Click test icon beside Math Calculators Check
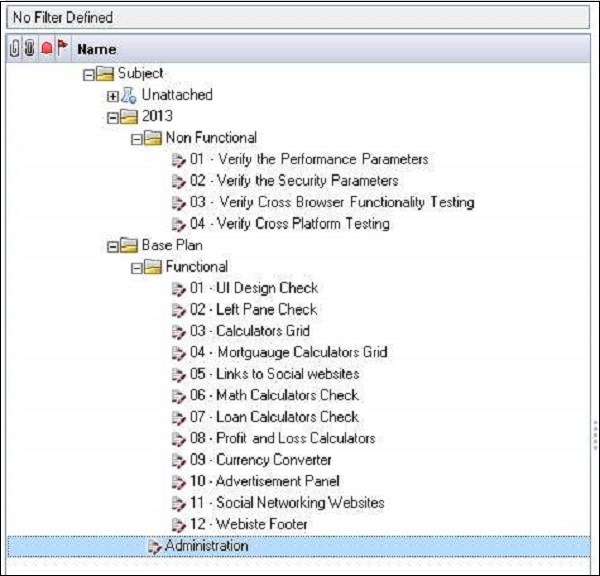The image size is (600, 576). [x=179, y=396]
